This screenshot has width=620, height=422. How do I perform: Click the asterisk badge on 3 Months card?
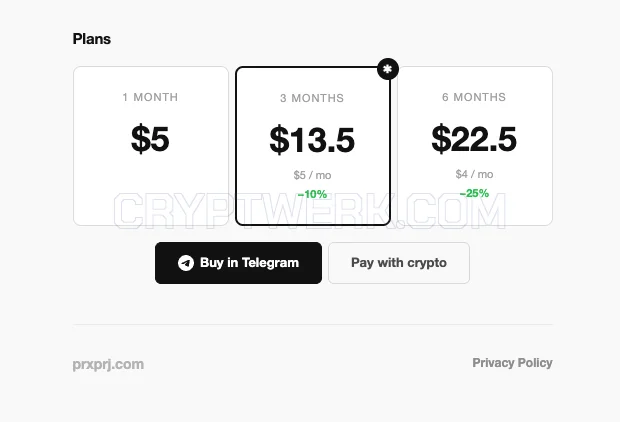point(388,69)
